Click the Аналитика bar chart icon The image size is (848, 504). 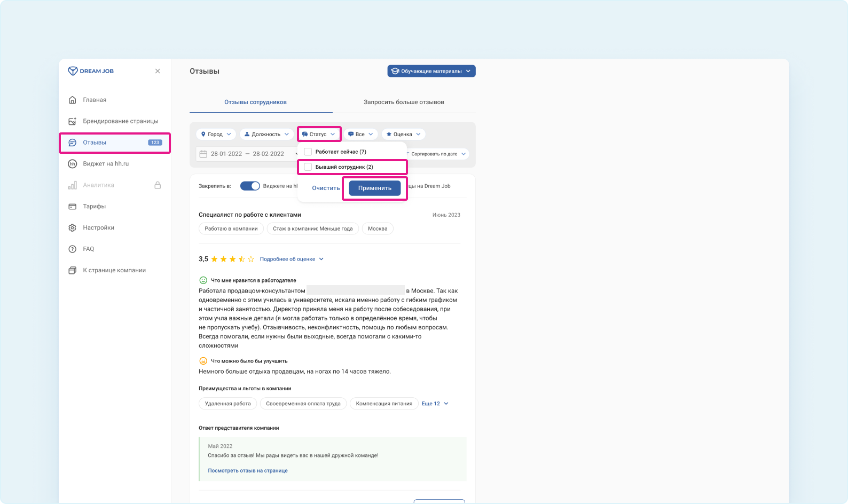73,185
